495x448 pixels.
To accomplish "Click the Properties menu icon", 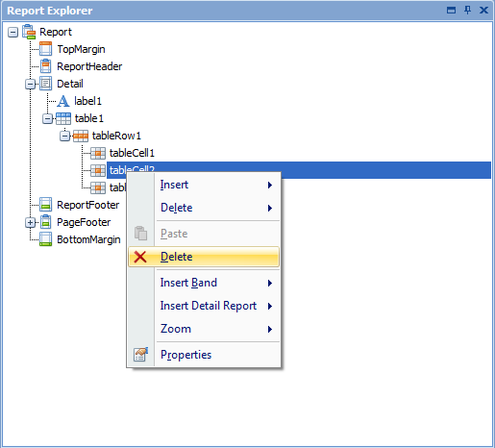I will click(140, 355).
